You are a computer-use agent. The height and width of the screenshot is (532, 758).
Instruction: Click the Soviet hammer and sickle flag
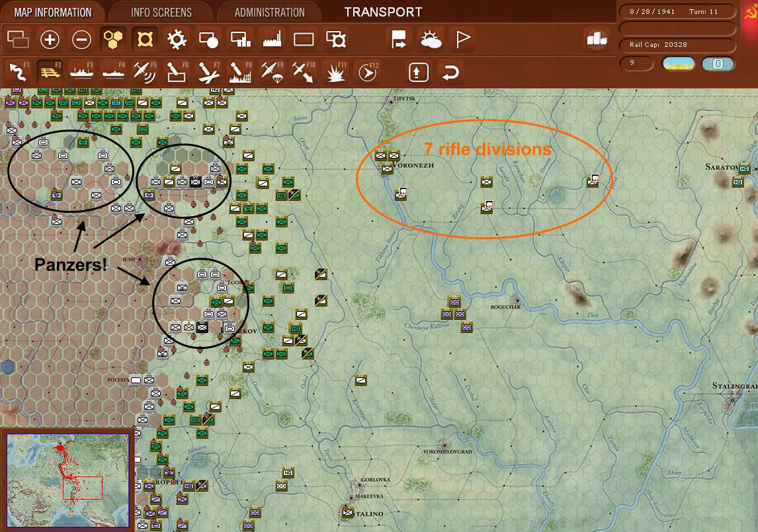click(x=750, y=12)
